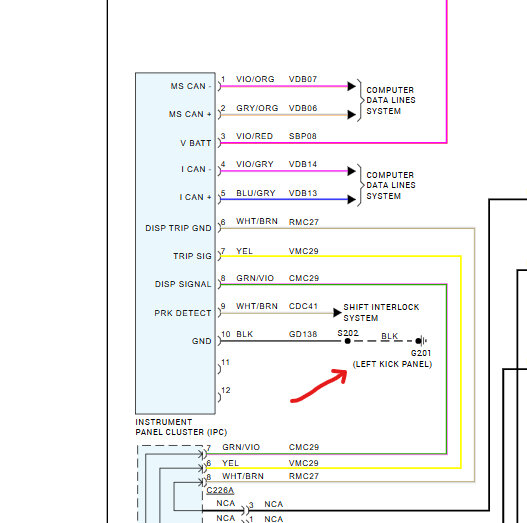
Task: Click the MS CAN + pin label
Action: point(190,114)
